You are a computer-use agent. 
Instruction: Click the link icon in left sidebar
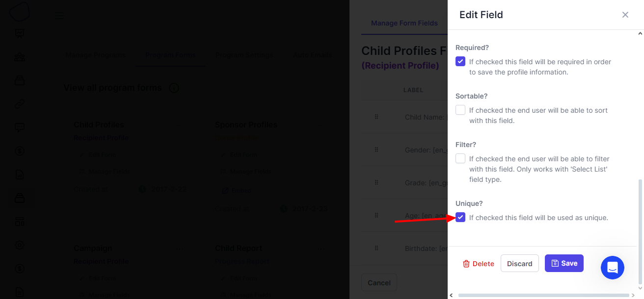[20, 104]
